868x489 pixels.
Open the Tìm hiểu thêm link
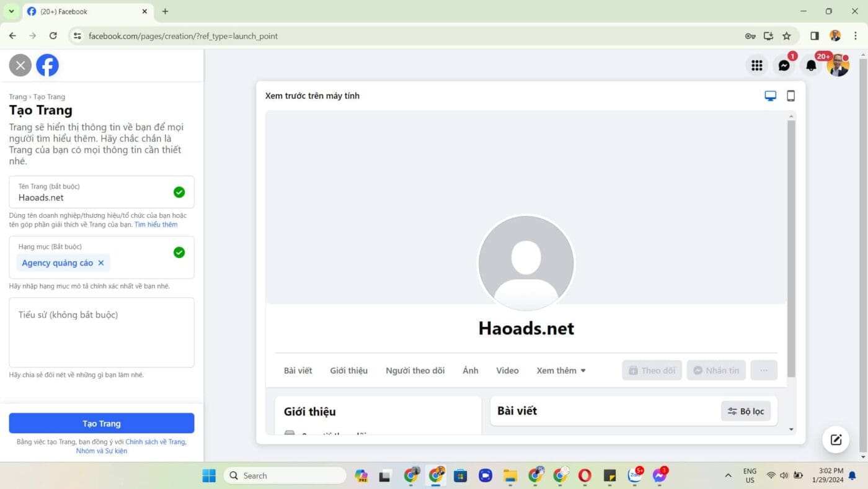point(156,225)
